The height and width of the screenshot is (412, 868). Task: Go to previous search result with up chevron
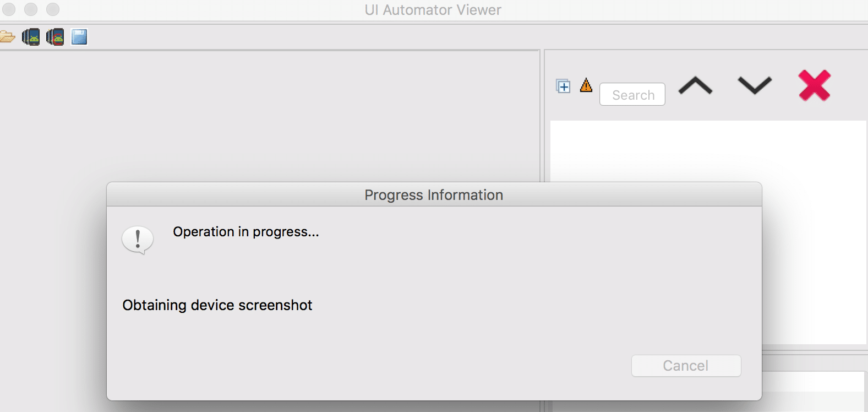tap(695, 86)
